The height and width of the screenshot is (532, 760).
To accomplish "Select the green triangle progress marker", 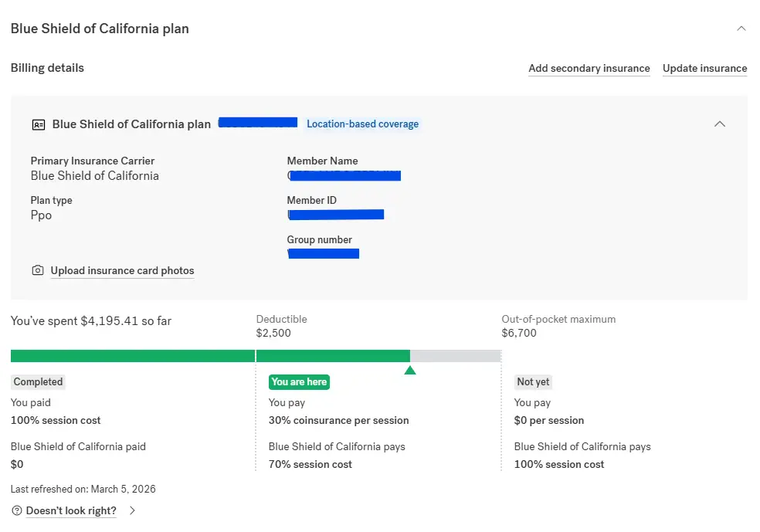I will (410, 370).
